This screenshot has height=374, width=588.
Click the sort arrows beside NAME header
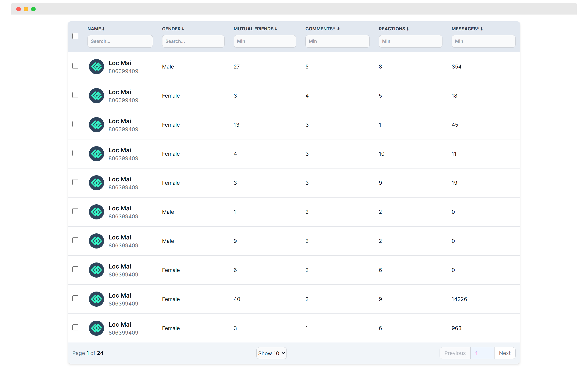pos(103,29)
